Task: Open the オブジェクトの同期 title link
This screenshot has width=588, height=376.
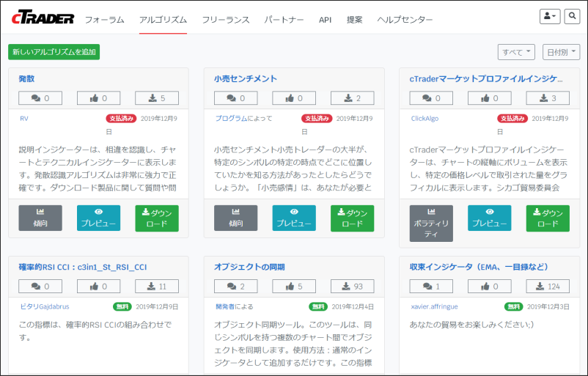Action: click(249, 267)
